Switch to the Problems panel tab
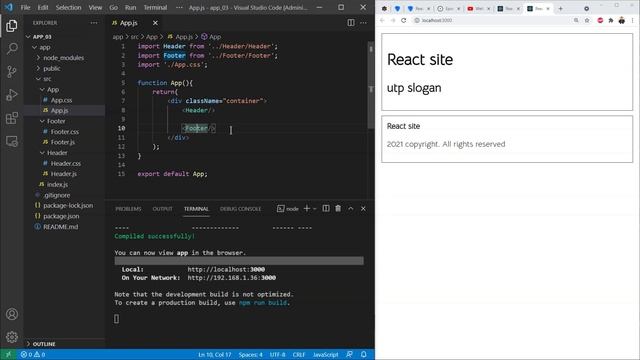The height and width of the screenshot is (360, 640). click(128, 209)
